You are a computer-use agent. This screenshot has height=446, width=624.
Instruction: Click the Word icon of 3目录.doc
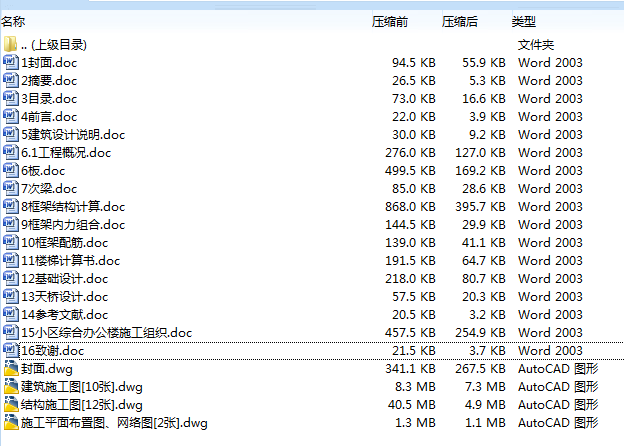(x=11, y=98)
